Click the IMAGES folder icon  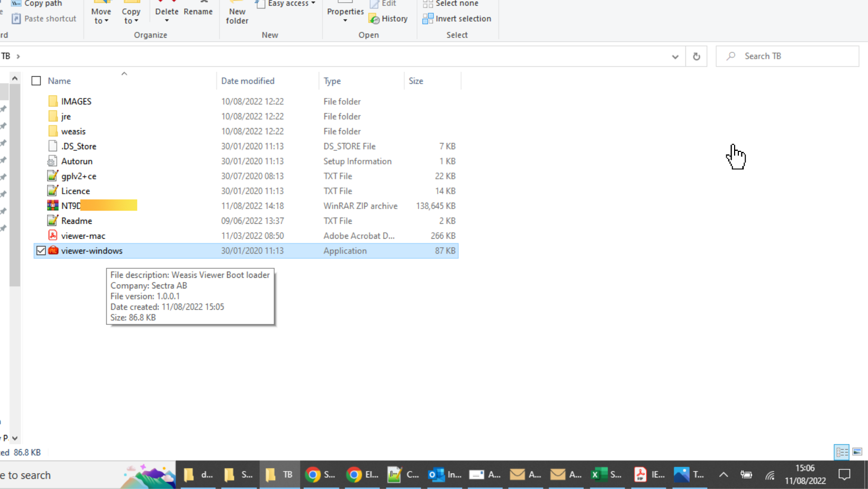pos(53,101)
